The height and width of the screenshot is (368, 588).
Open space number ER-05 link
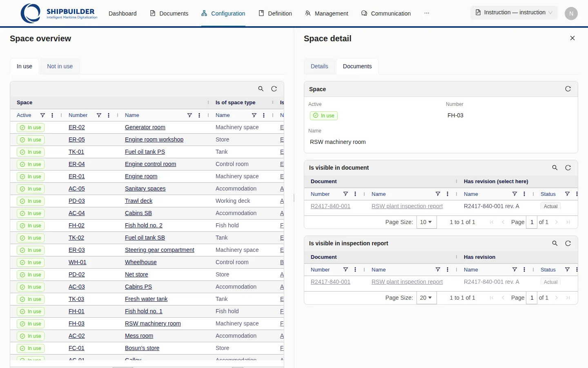[x=77, y=139]
